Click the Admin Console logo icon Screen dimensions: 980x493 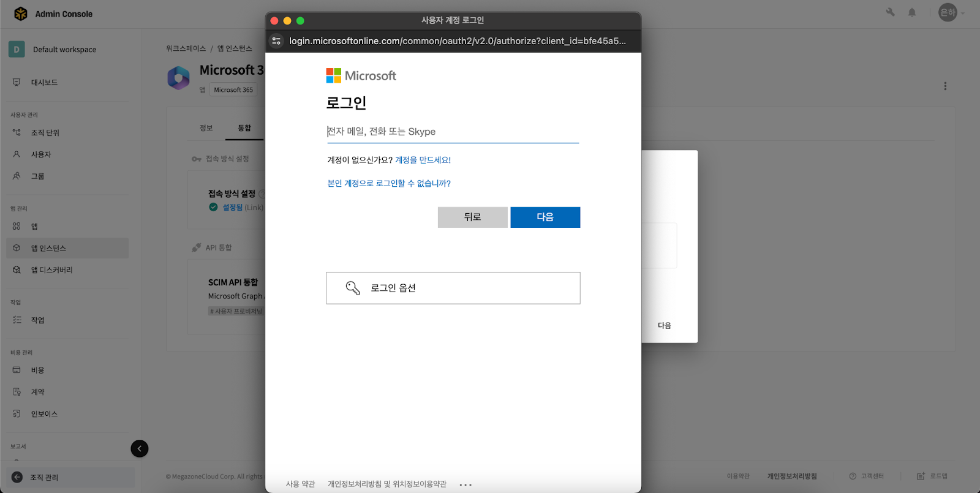20,13
